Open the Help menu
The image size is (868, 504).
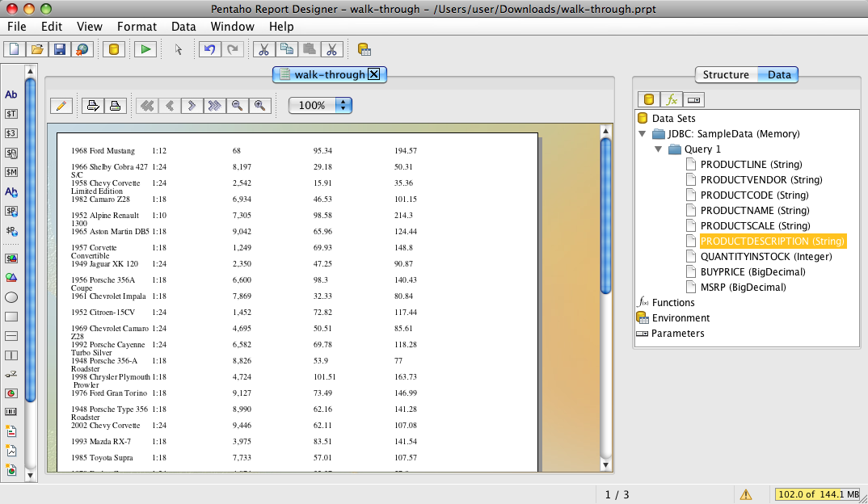[281, 27]
